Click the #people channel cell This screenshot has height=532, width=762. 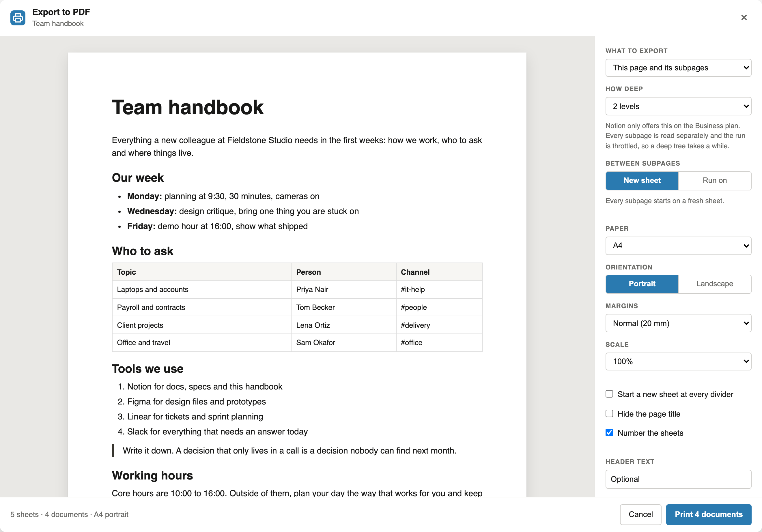click(x=439, y=308)
